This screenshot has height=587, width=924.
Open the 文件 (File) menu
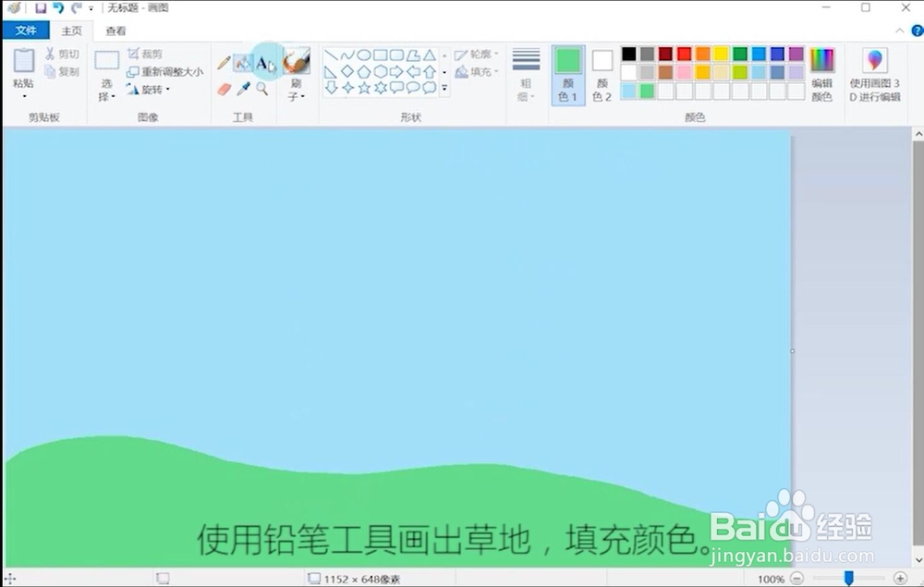coord(26,31)
